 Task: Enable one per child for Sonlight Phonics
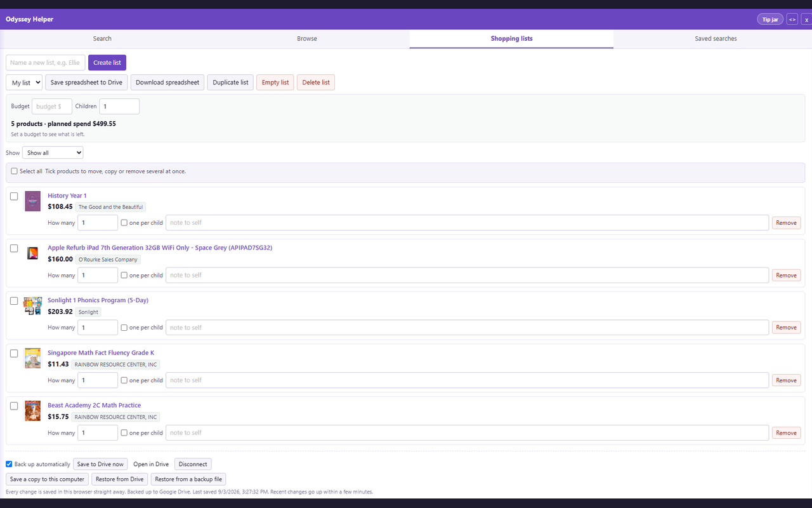click(124, 328)
